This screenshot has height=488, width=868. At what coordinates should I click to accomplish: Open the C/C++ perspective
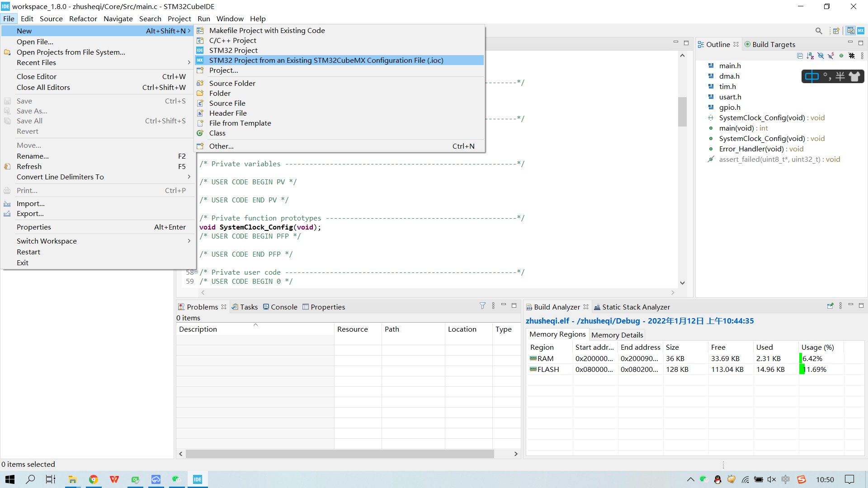[851, 31]
